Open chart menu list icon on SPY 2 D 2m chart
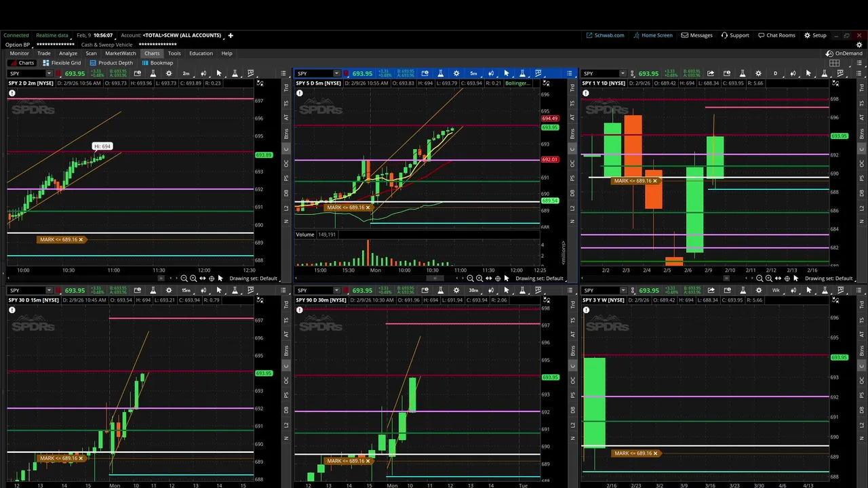 pyautogui.click(x=283, y=73)
